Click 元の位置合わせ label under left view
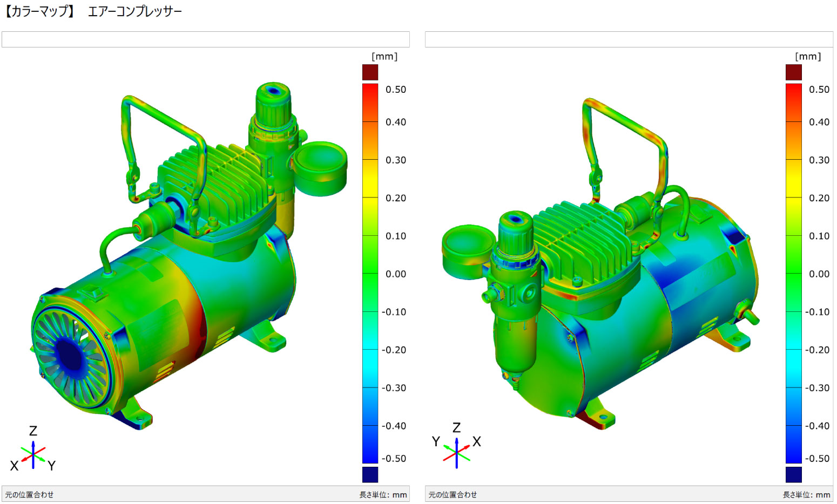The height and width of the screenshot is (504, 837). 30,495
